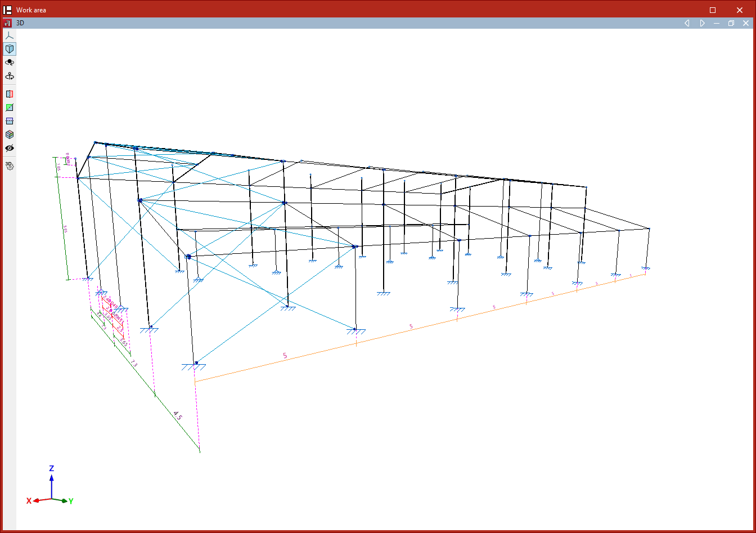Go to next view with right arrow
Image resolution: width=756 pixels, height=533 pixels.
point(702,23)
